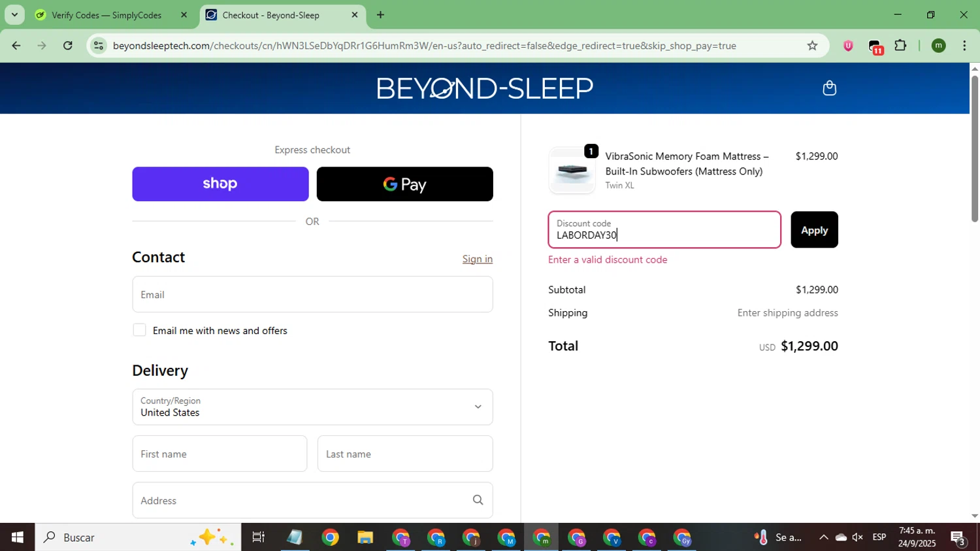Click the Sign in link

[478, 259]
